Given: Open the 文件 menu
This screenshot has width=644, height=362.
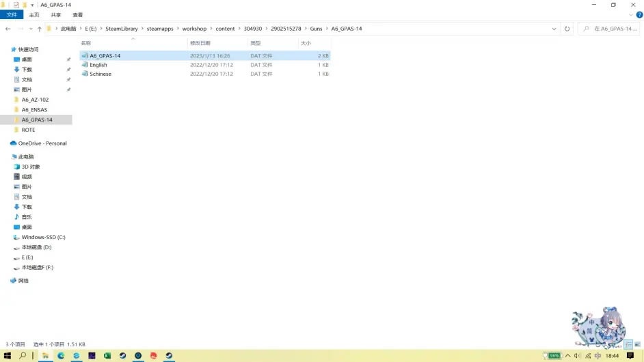Looking at the screenshot, I should click(x=12, y=14).
